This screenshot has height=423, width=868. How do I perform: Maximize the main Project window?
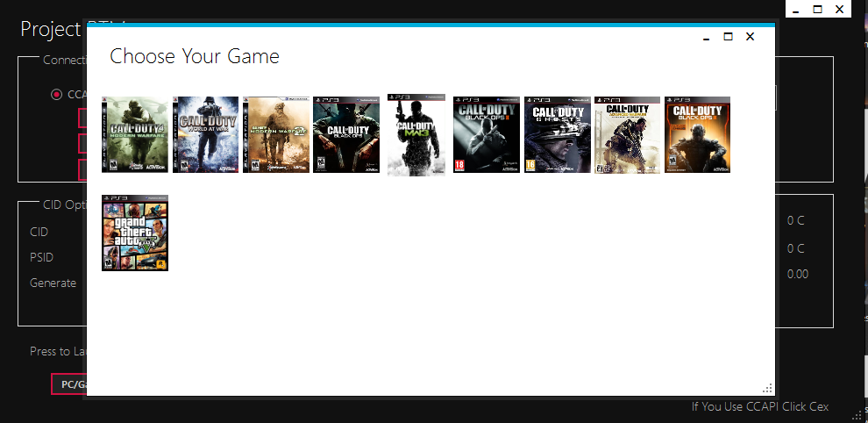point(818,10)
